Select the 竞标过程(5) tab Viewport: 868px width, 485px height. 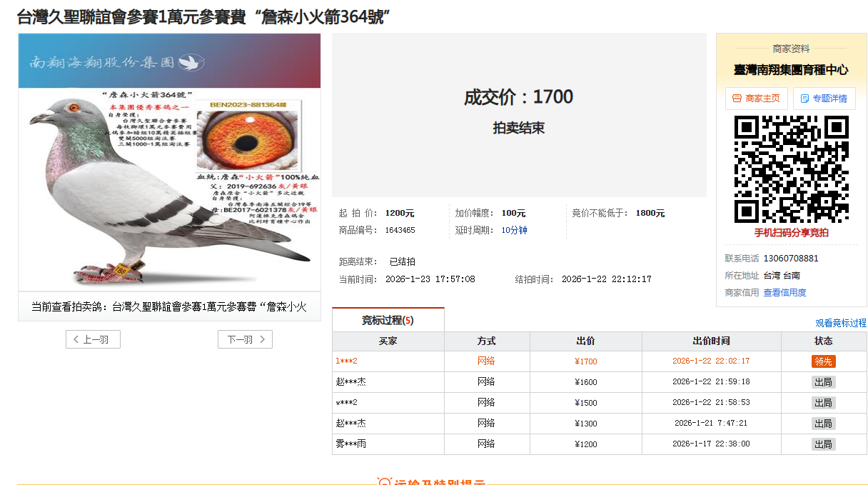pos(388,320)
